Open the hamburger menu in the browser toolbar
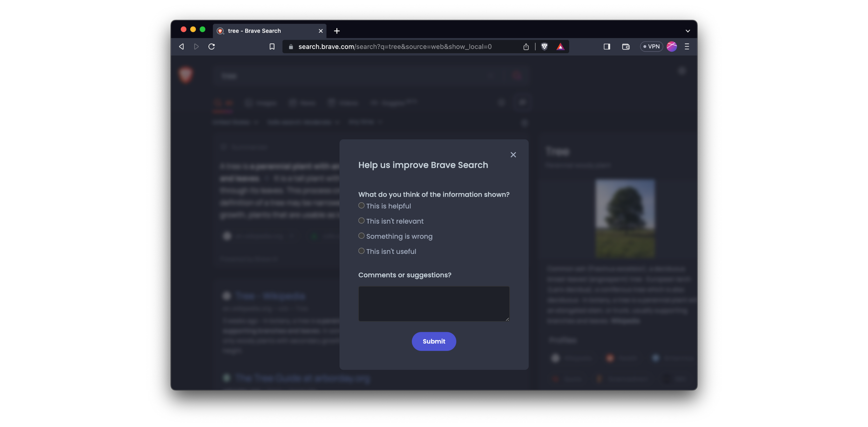The image size is (868, 427). tap(687, 46)
